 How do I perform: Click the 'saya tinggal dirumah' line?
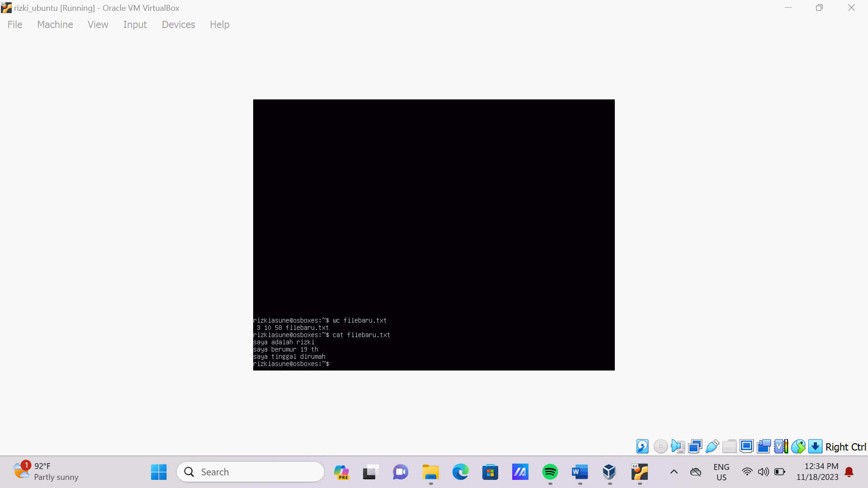coord(289,357)
